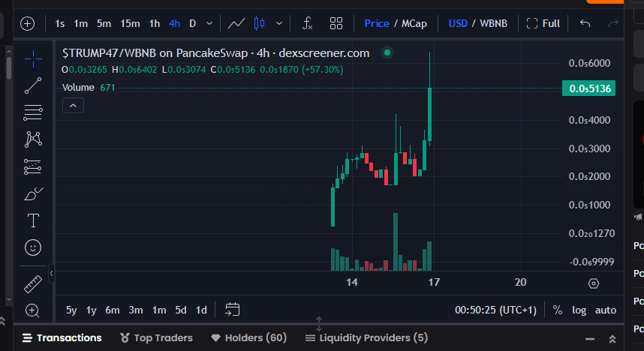Select candlestick chart type icon
This screenshot has width=644, height=351.
pos(259,23)
